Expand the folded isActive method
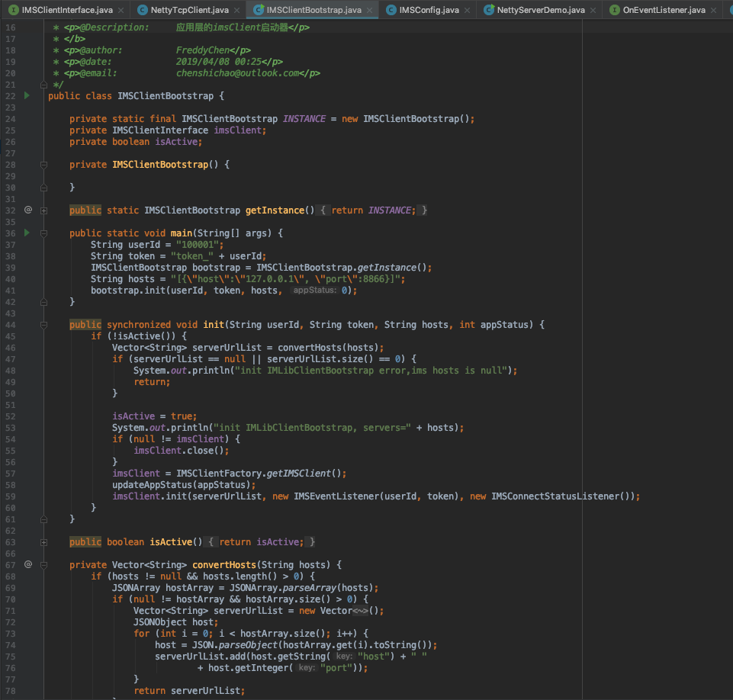The width and height of the screenshot is (733, 700). coord(44,542)
